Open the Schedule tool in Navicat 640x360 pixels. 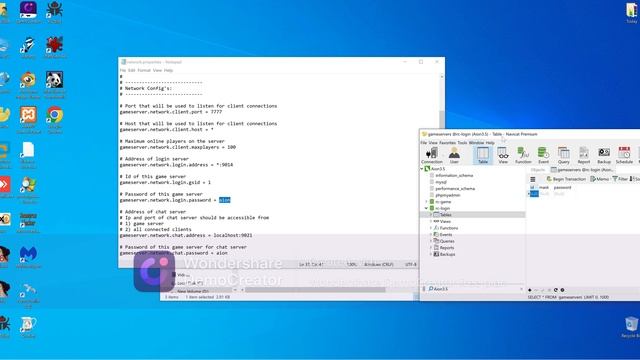624,156
